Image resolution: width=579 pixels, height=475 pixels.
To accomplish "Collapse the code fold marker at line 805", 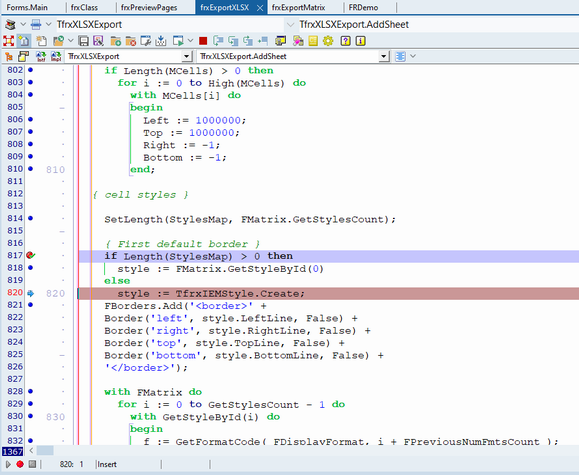I will click(x=62, y=108).
